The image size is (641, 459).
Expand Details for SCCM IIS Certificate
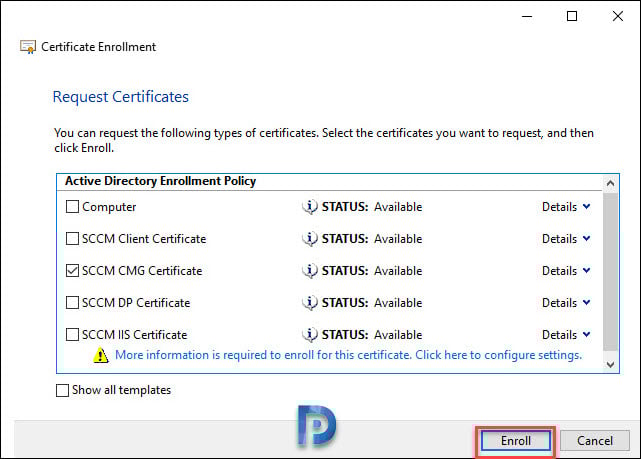(566, 335)
